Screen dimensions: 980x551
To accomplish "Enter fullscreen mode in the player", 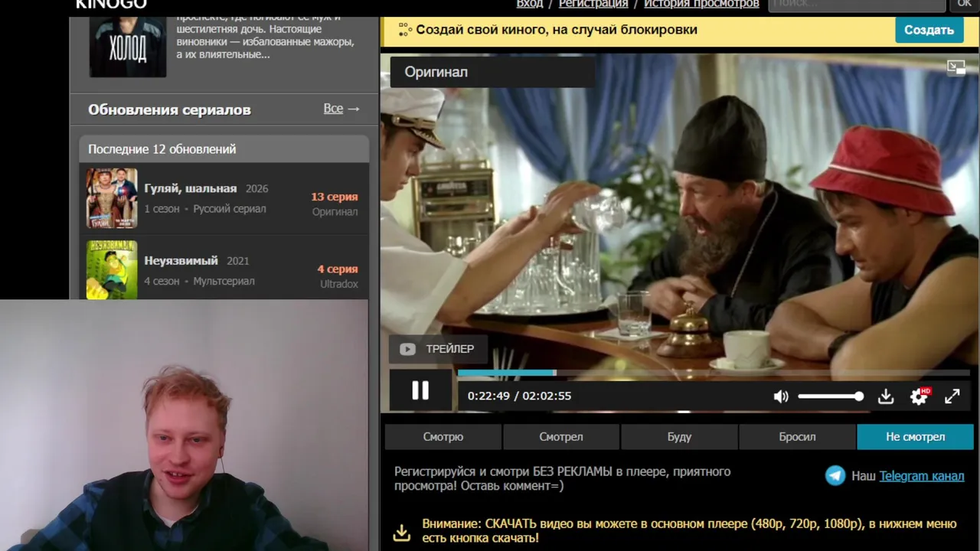I will tap(952, 396).
